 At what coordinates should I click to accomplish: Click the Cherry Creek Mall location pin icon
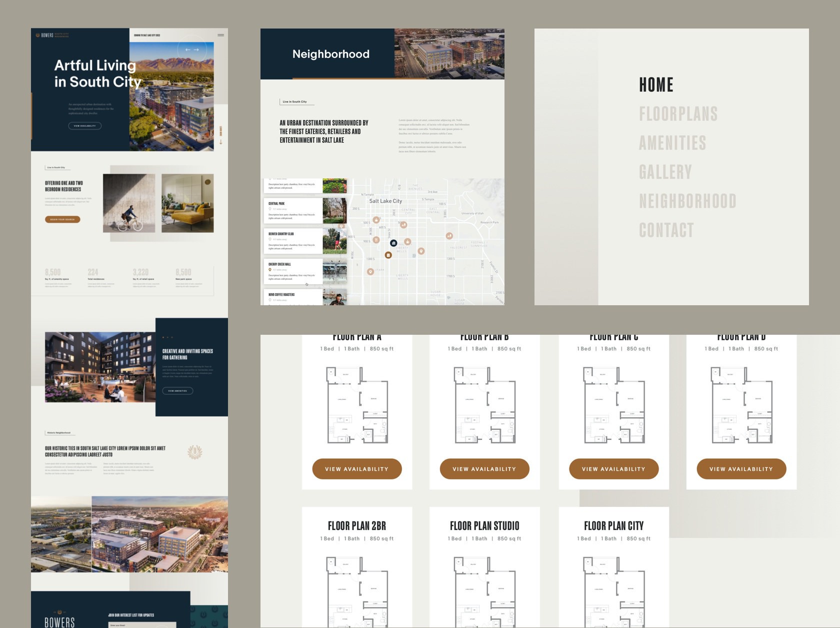click(270, 270)
